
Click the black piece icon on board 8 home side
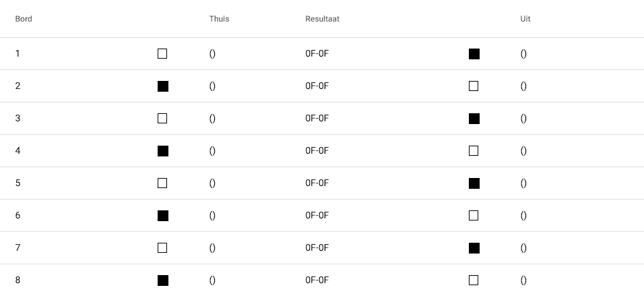tap(162, 280)
